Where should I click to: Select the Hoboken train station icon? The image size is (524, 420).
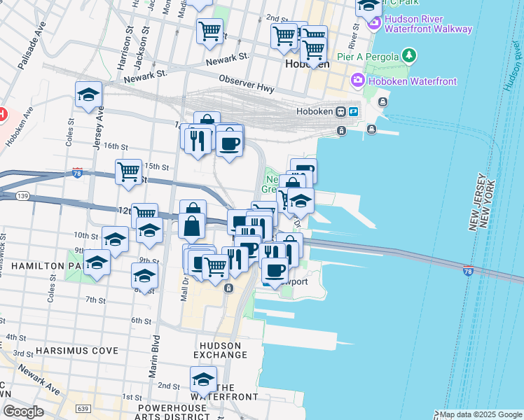[x=341, y=111]
